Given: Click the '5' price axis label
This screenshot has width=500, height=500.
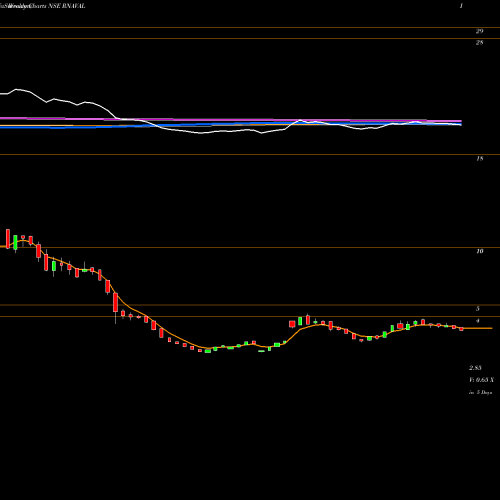Looking at the screenshot, I should [478, 309].
